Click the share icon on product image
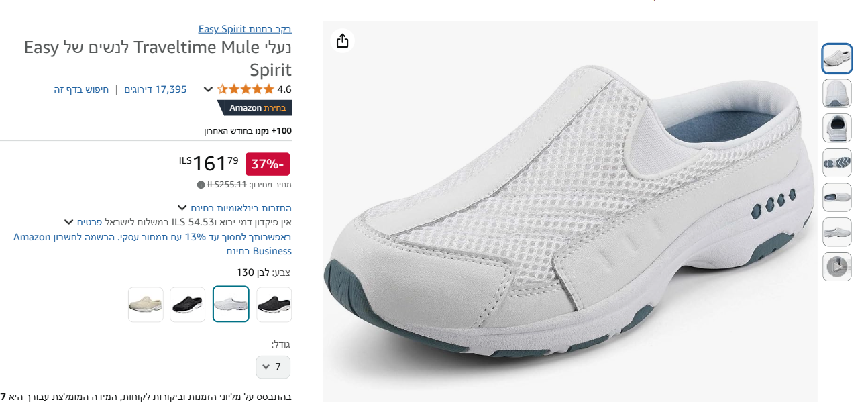This screenshot has height=402, width=868. (x=342, y=41)
